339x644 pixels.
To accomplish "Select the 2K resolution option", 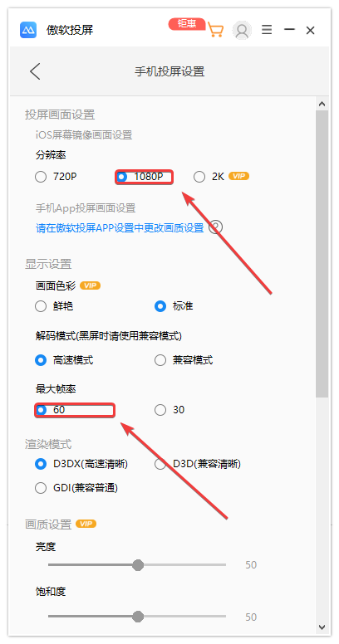I will [x=209, y=177].
